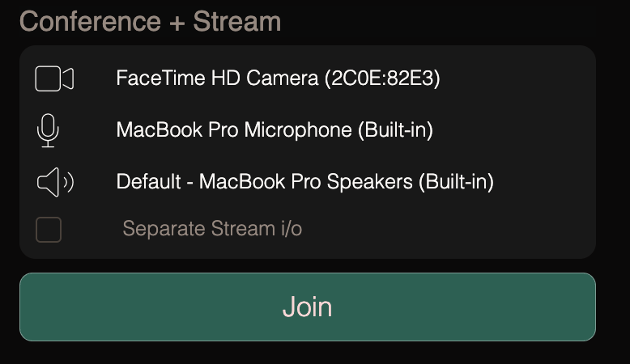
Task: Click "(Built-in)" on the speakers row
Action: [456, 182]
